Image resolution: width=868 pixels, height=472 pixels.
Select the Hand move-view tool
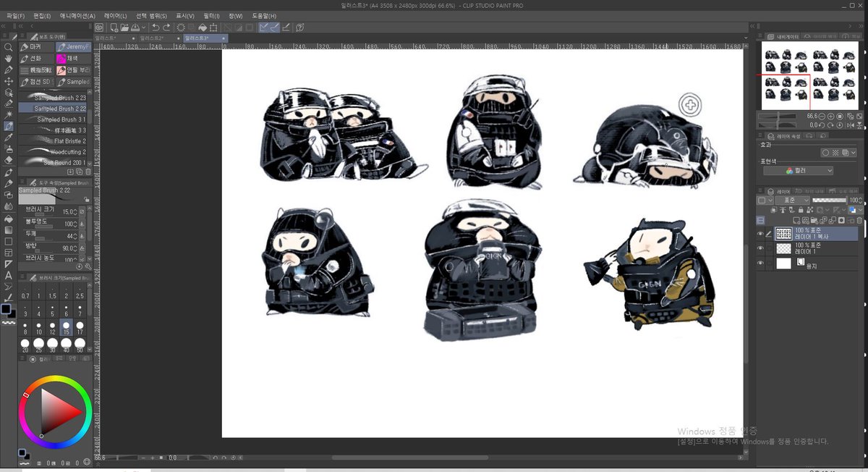pos(9,59)
